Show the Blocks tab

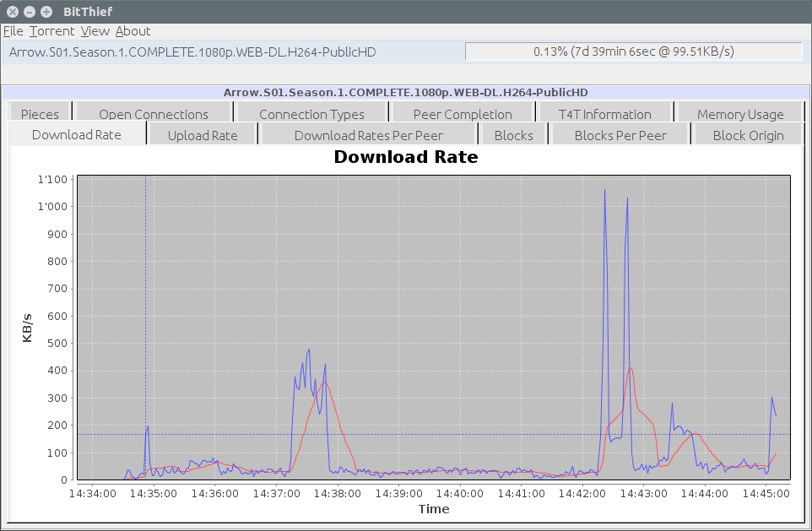513,135
